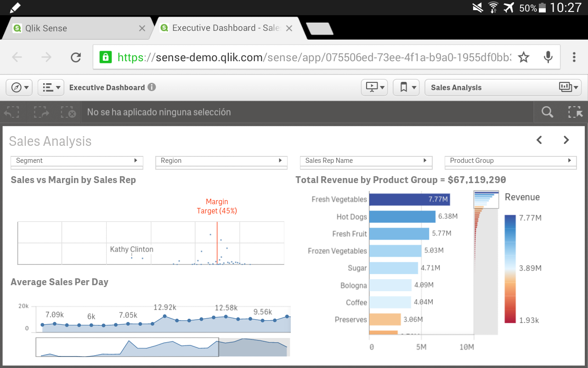The width and height of the screenshot is (588, 368).
Task: Open the selections tool
Action: (575, 112)
